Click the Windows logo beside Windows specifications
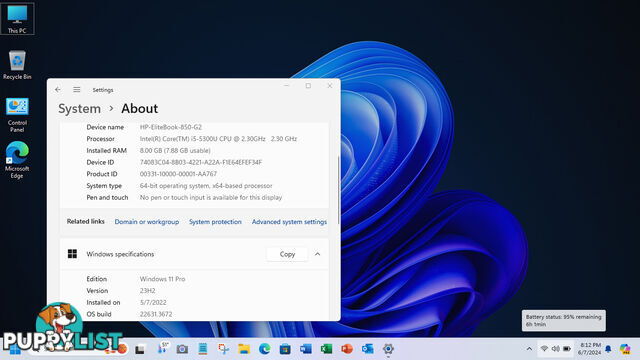This screenshot has height=360, width=640. click(x=72, y=254)
